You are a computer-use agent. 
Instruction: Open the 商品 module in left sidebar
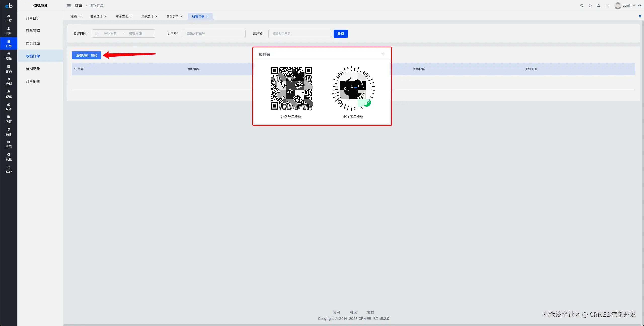(x=9, y=56)
